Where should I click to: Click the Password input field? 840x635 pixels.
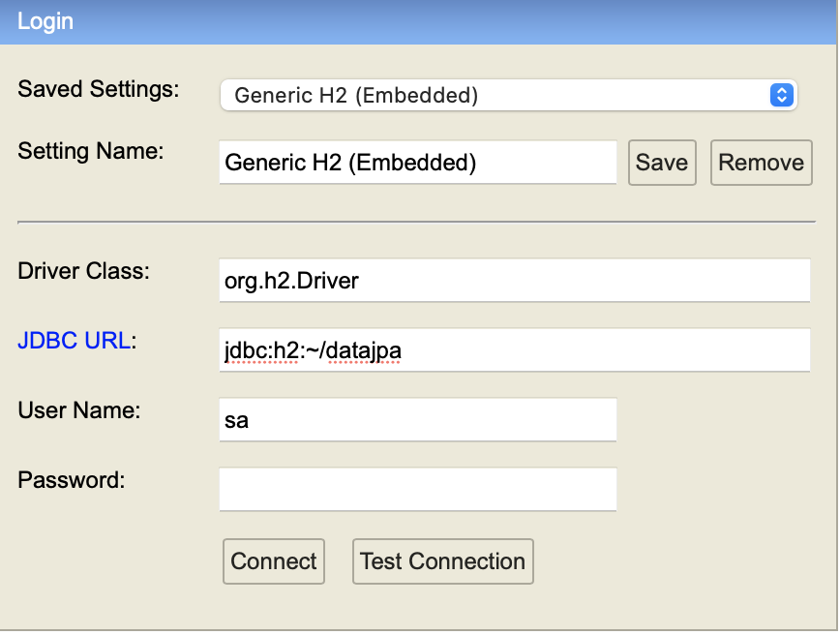tap(418, 489)
